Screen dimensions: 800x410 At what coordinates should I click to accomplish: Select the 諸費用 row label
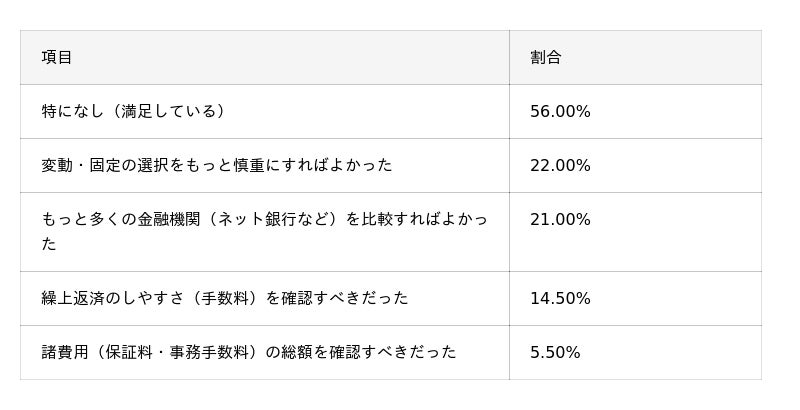click(x=65, y=352)
